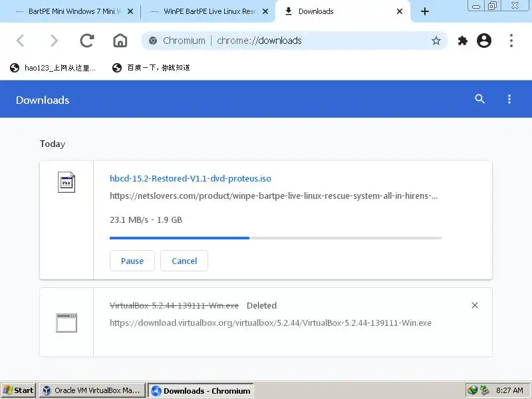This screenshot has height=399, width=532.
Task: Click the struck-through VirtualBox-5.2.44-139111-Win.exe name
Action: [174, 305]
